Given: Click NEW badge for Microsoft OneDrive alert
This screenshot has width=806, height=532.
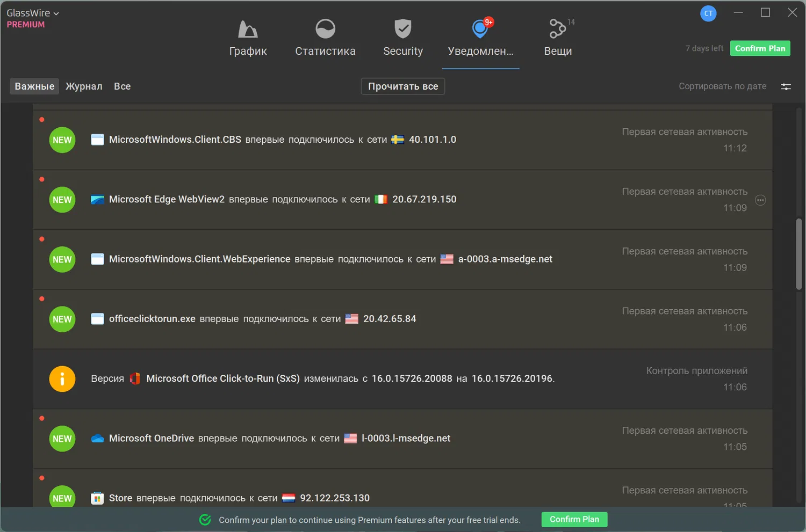Looking at the screenshot, I should coord(62,439).
